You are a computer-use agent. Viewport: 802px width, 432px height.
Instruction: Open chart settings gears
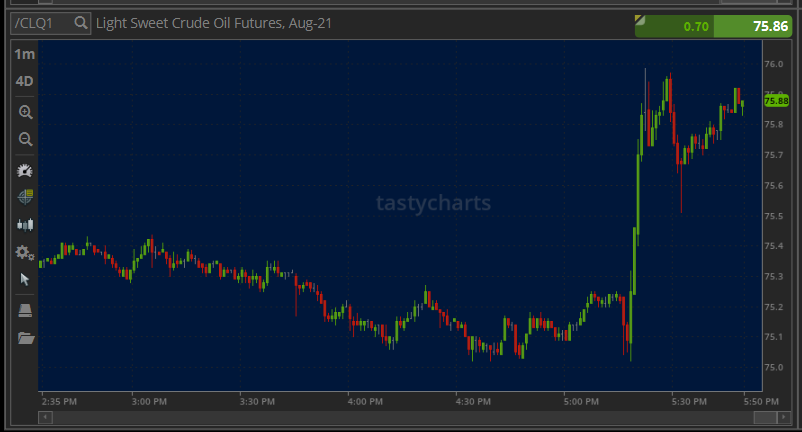(x=25, y=252)
